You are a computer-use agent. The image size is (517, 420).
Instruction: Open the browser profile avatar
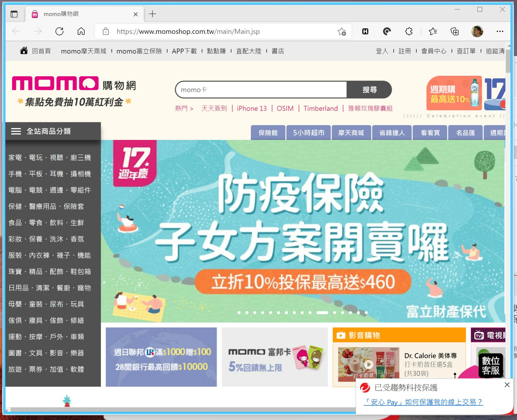[x=477, y=32]
